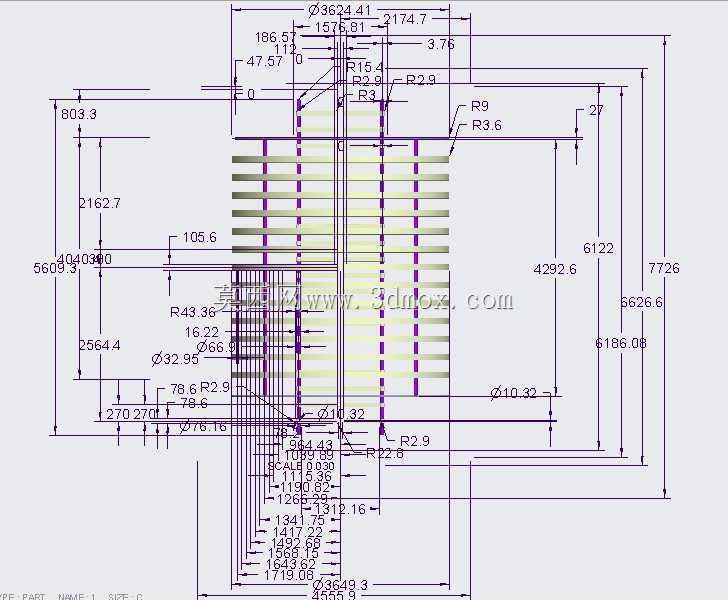Viewport: 728px width, 600px height.
Task: Select the 4292.6 vertical dimension
Action: click(555, 269)
